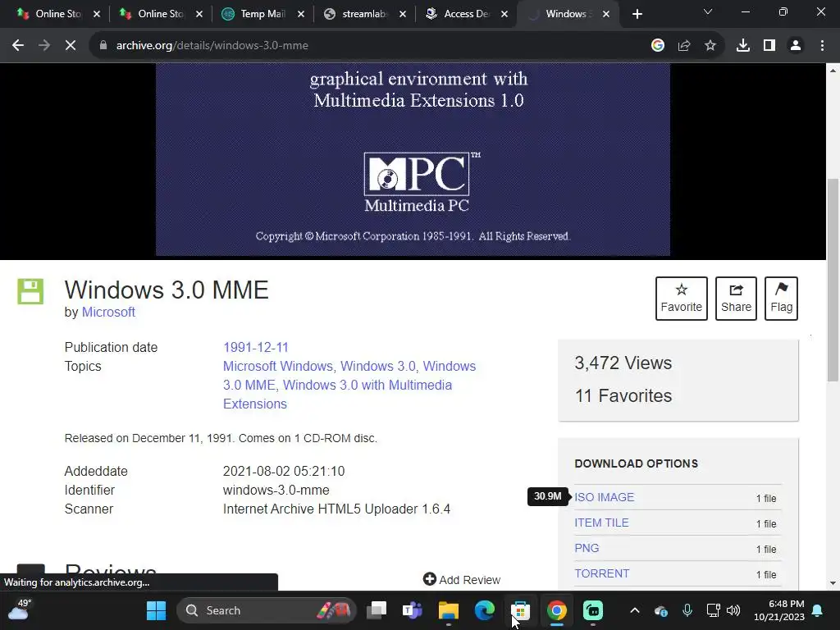Screen dimensions: 840x630
Task: Click the Share button
Action: 736,299
